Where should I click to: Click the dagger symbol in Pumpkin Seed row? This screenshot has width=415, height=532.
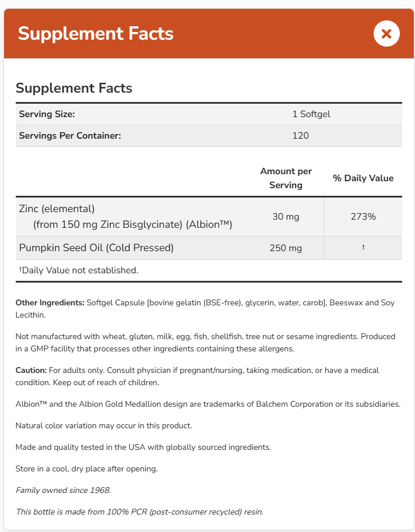click(363, 248)
